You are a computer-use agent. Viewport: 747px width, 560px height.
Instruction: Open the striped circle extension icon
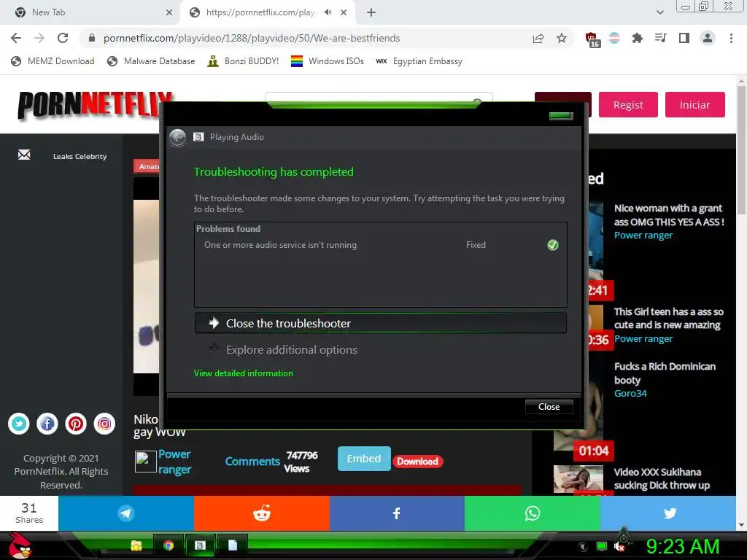pyautogui.click(x=614, y=38)
